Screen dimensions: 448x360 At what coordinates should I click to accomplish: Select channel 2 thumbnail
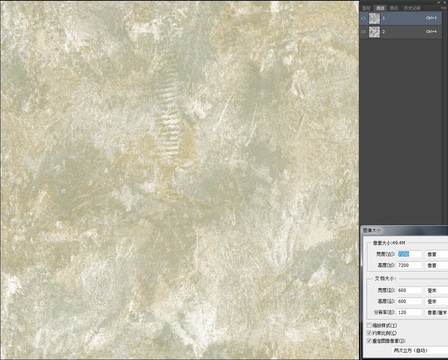point(374,32)
